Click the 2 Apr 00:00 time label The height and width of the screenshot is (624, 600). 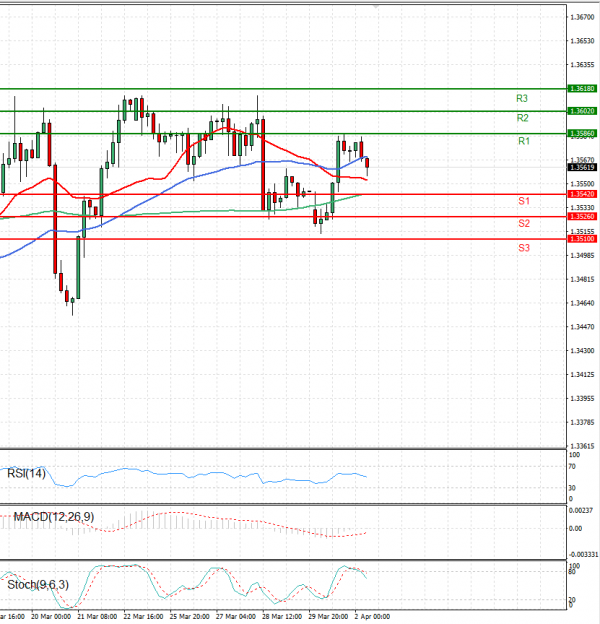(372, 616)
